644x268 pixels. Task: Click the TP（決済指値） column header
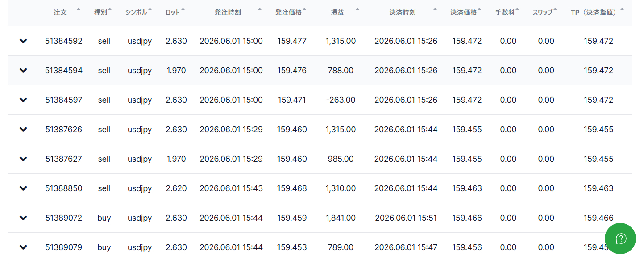coord(595,13)
